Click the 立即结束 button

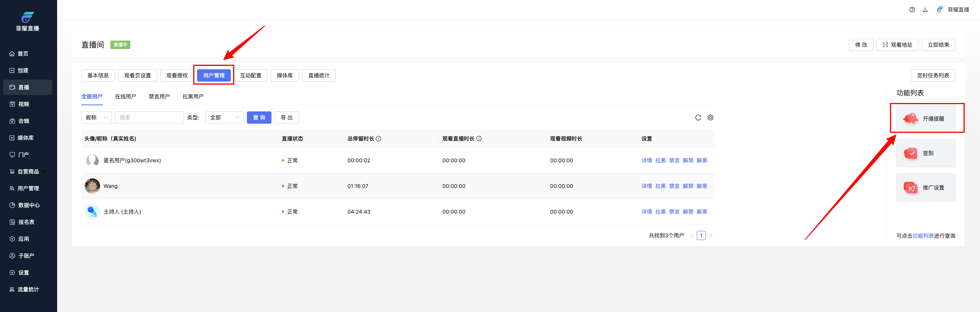tap(938, 45)
